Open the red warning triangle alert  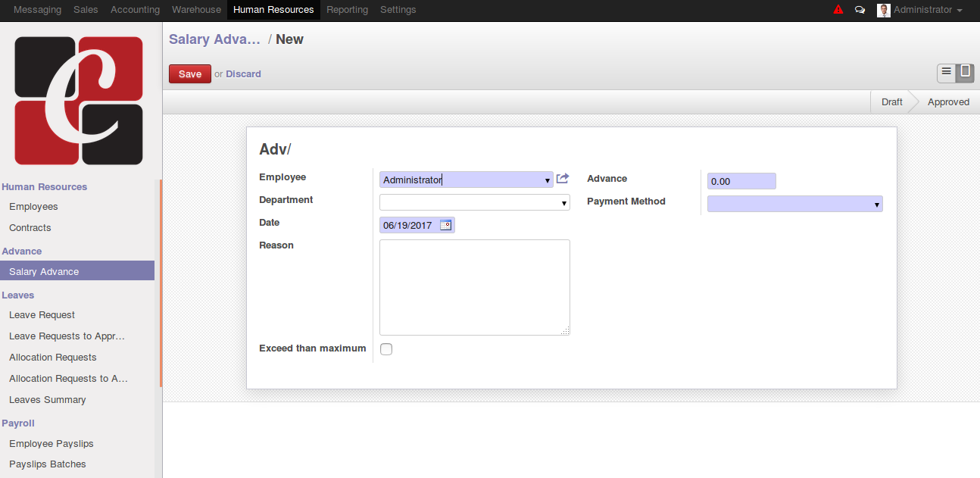(x=838, y=10)
